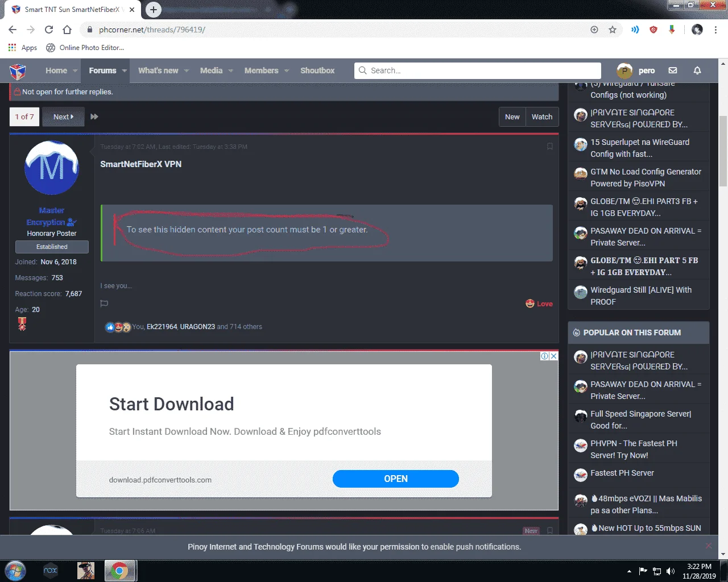Click the OPEN button in the ad

396,479
